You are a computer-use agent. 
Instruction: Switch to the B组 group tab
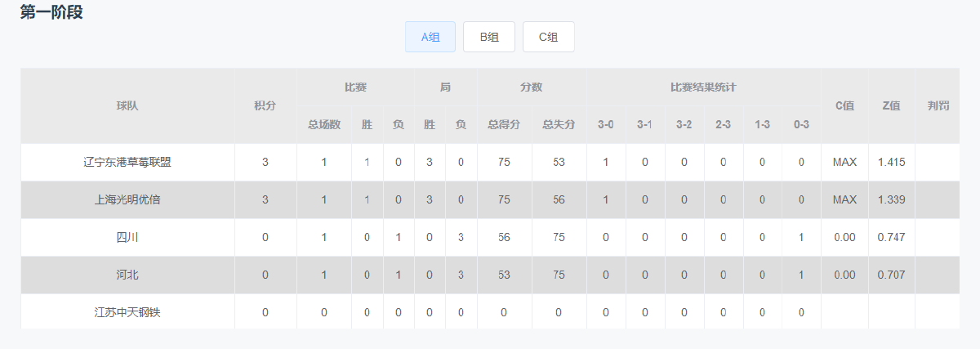pos(489,37)
